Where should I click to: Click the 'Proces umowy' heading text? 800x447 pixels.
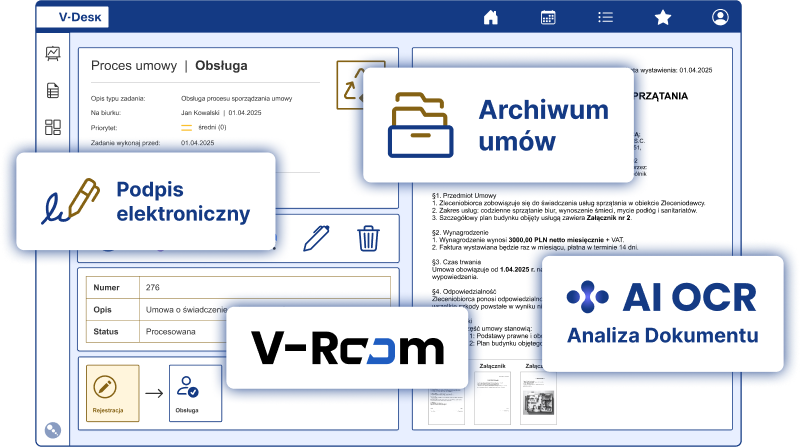[134, 65]
